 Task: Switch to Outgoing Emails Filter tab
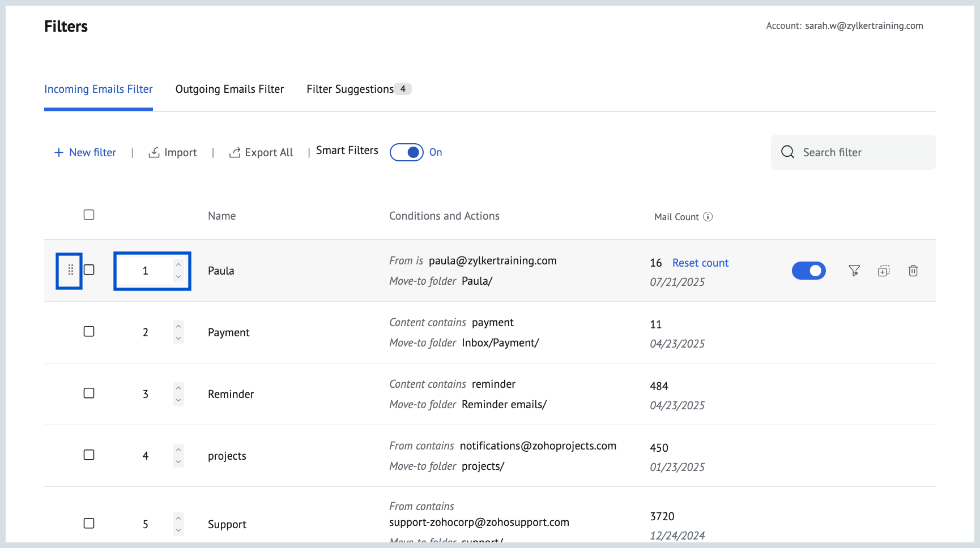coord(229,89)
